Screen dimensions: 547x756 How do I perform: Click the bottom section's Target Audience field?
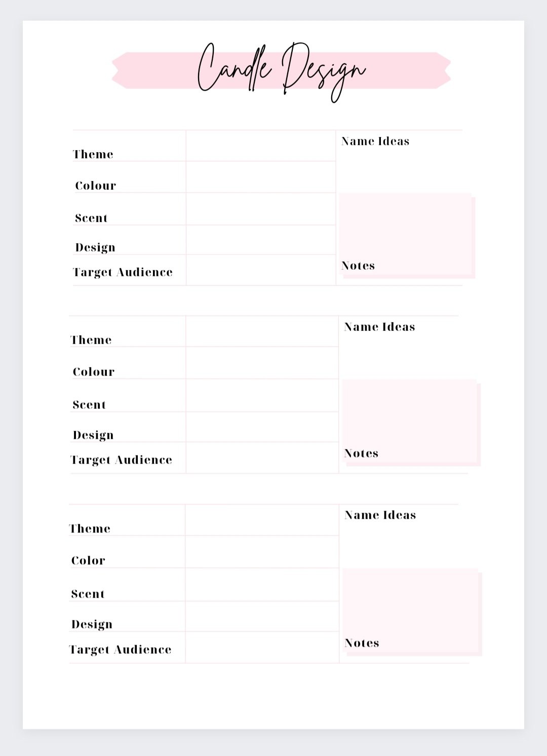coord(261,647)
